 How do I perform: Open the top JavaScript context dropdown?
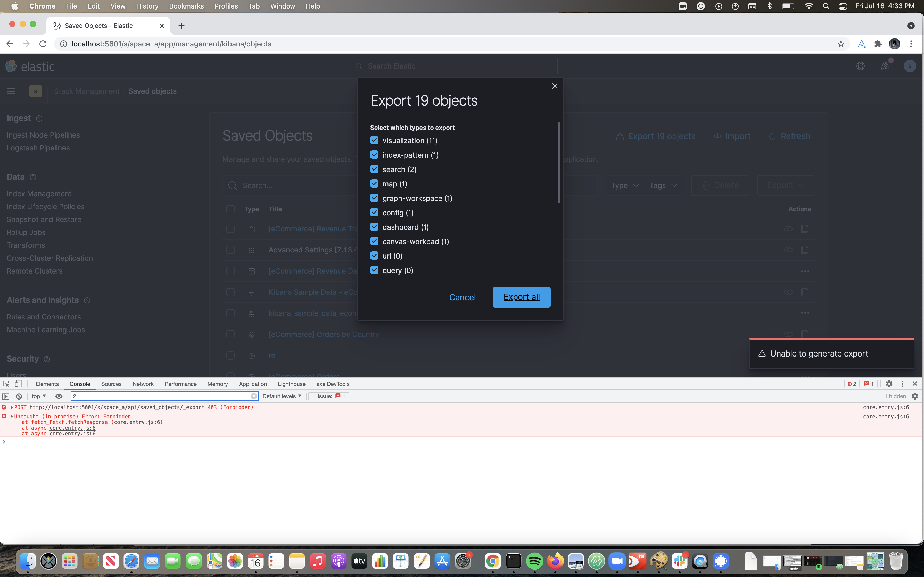39,396
